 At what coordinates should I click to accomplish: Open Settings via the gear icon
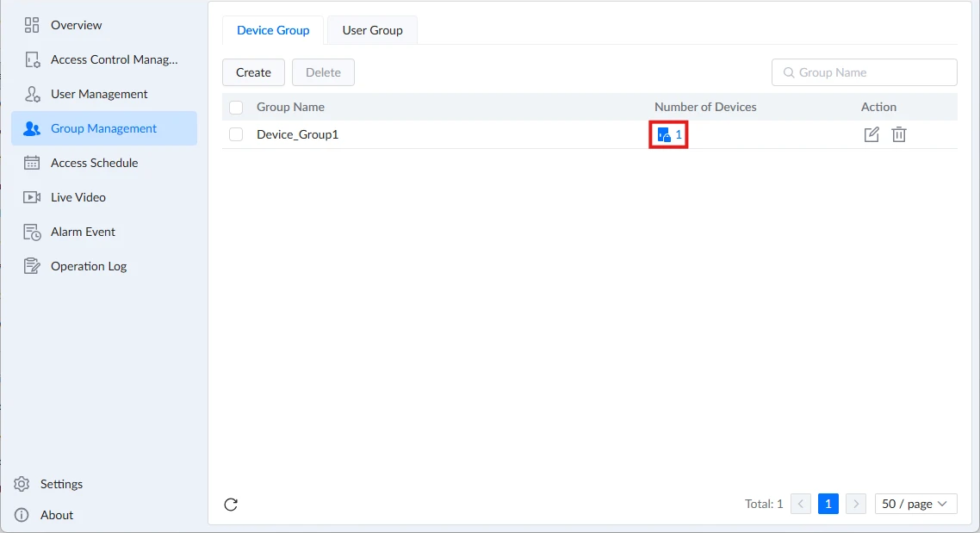[x=22, y=484]
